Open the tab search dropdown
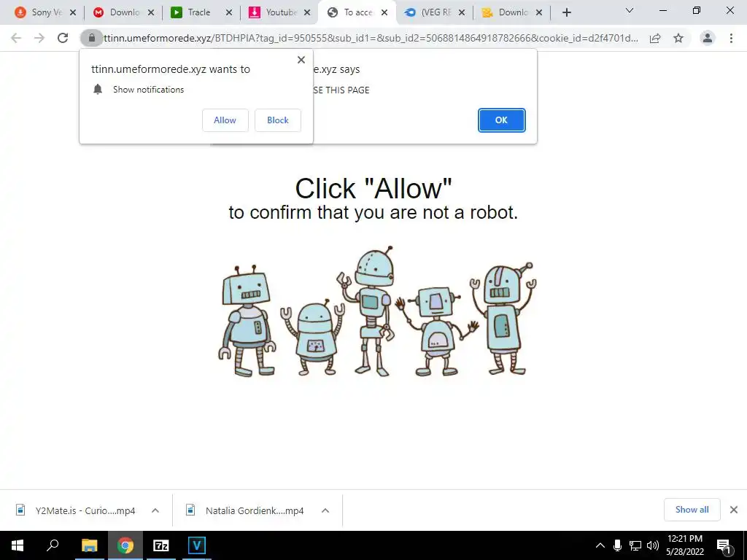Viewport: 747px width, 560px height. point(630,10)
